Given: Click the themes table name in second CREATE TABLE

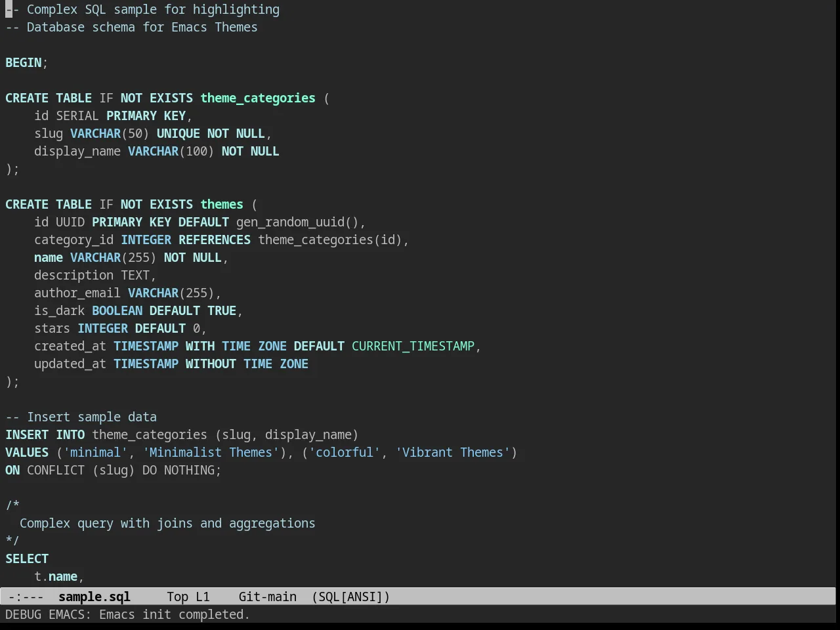Looking at the screenshot, I should [x=222, y=204].
